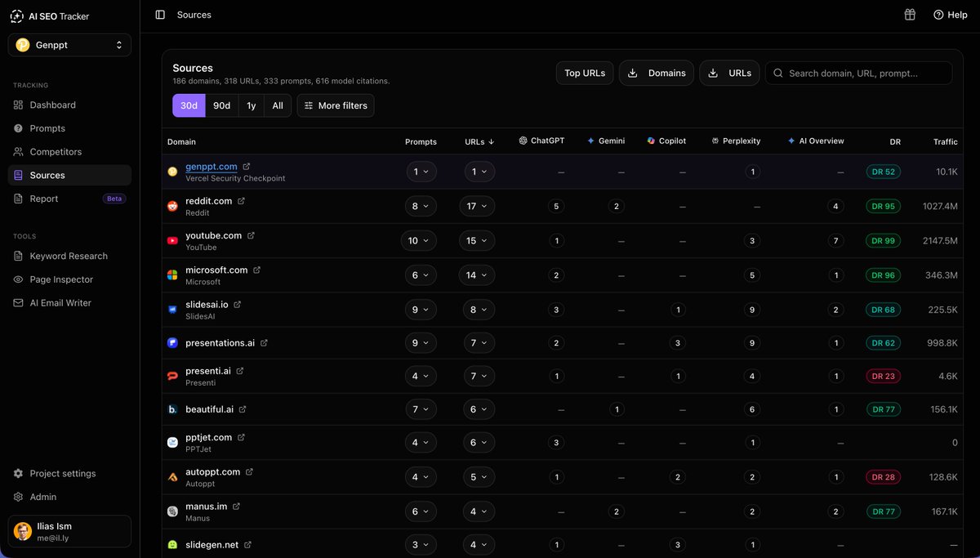The width and height of the screenshot is (980, 558).
Task: Open Competitors in sidebar
Action: (69, 152)
